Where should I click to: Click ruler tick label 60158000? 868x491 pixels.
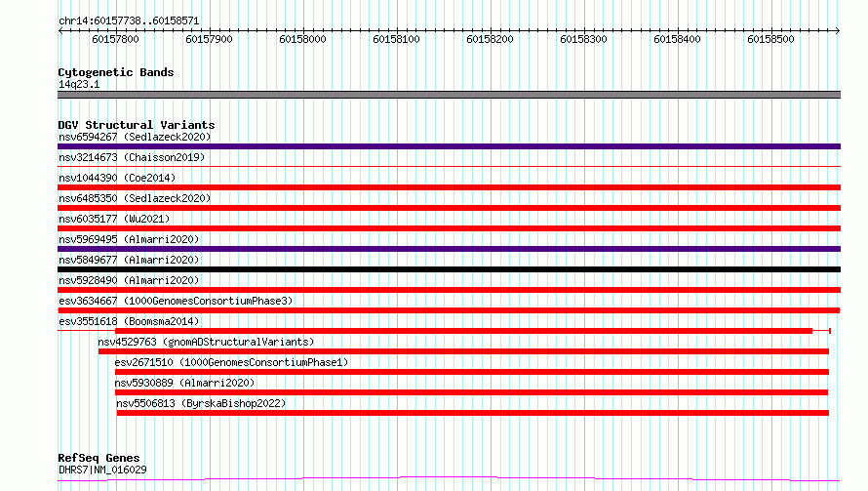(x=302, y=39)
